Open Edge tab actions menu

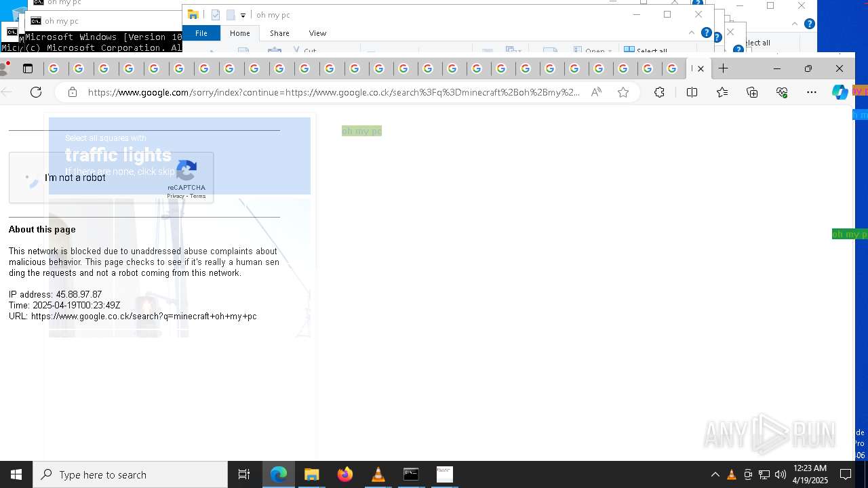pos(28,68)
